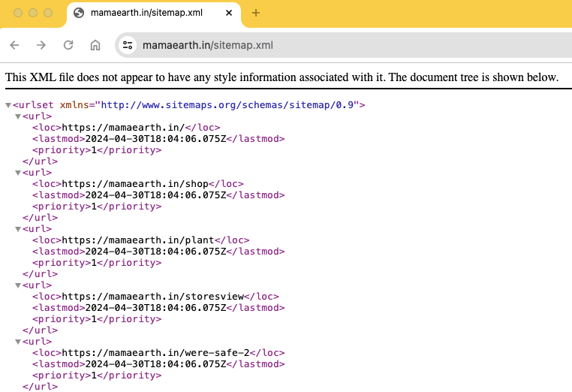Open a new tab with plus button
Screen dimensions: 572x392
[256, 13]
